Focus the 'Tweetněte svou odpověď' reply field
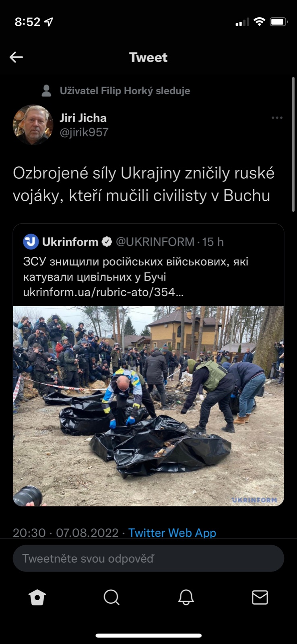This screenshot has height=644, width=297. [148, 558]
